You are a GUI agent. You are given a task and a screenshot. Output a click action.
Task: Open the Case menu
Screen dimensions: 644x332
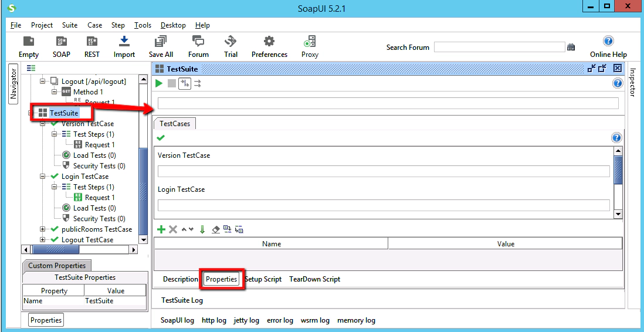point(94,25)
